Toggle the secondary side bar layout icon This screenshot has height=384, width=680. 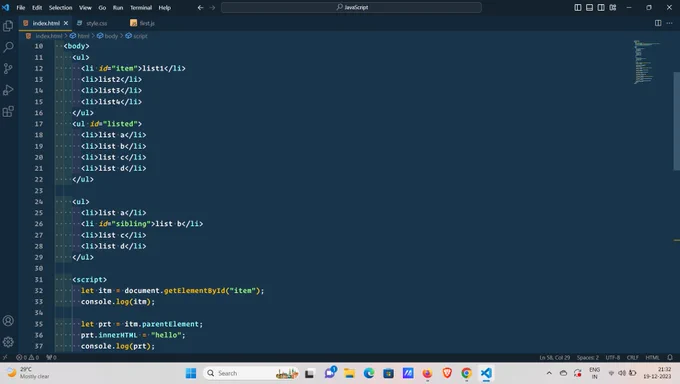tap(601, 7)
